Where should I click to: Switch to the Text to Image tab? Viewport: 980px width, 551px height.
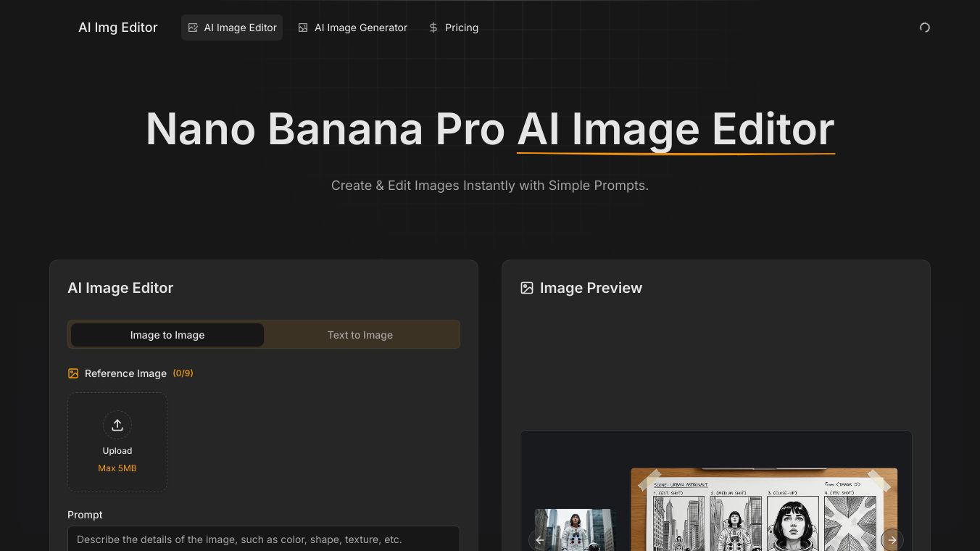click(x=360, y=335)
